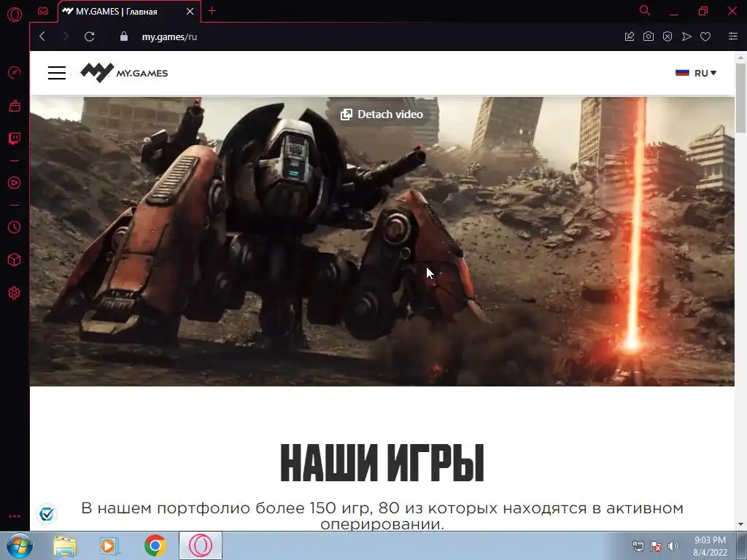Click the robot video banner
The image size is (747, 560).
pos(382,241)
